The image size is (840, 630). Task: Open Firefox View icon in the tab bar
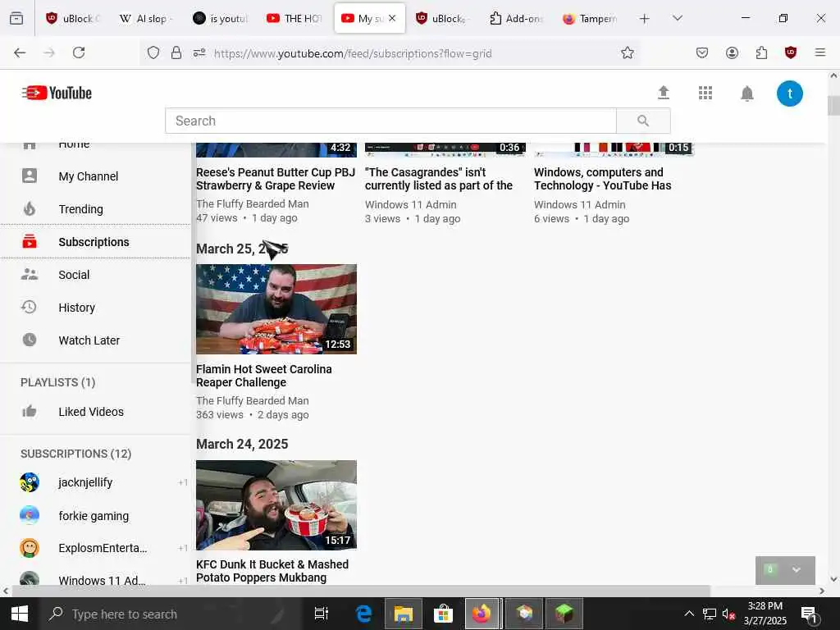tap(16, 18)
